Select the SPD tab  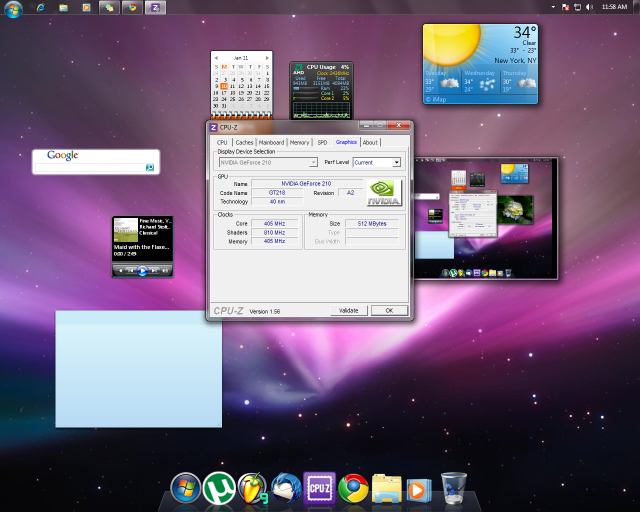[322, 142]
